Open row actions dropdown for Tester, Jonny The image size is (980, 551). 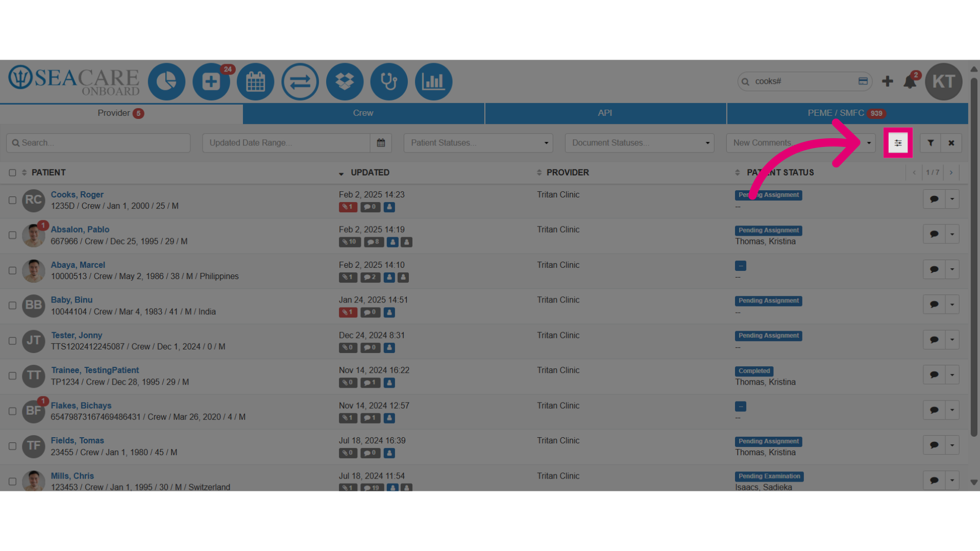(952, 340)
